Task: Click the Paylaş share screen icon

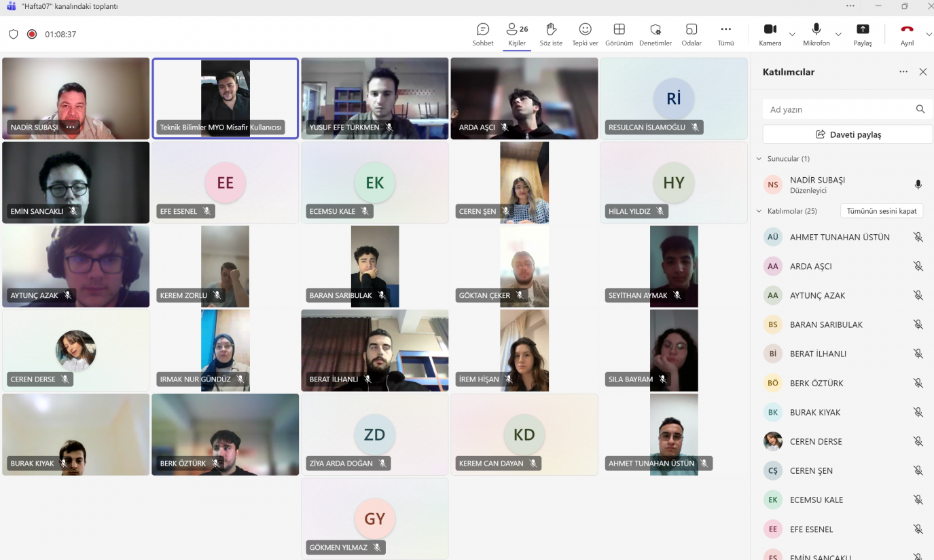Action: pyautogui.click(x=862, y=30)
